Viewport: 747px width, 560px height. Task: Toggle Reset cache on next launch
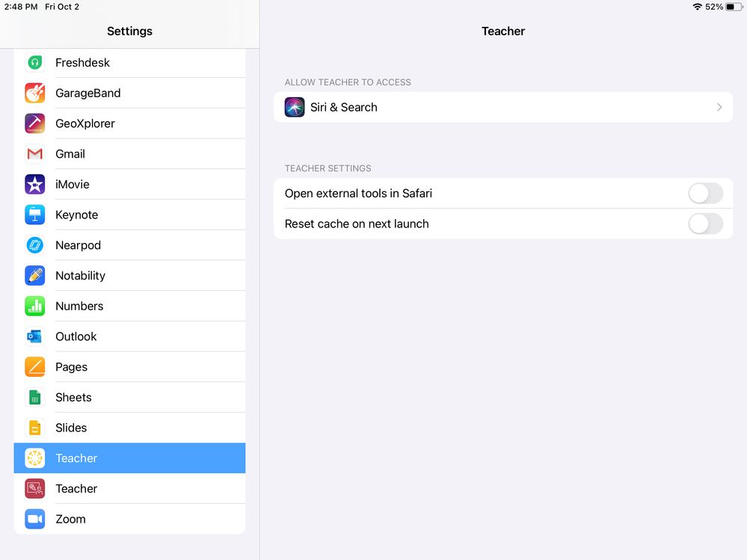(706, 224)
